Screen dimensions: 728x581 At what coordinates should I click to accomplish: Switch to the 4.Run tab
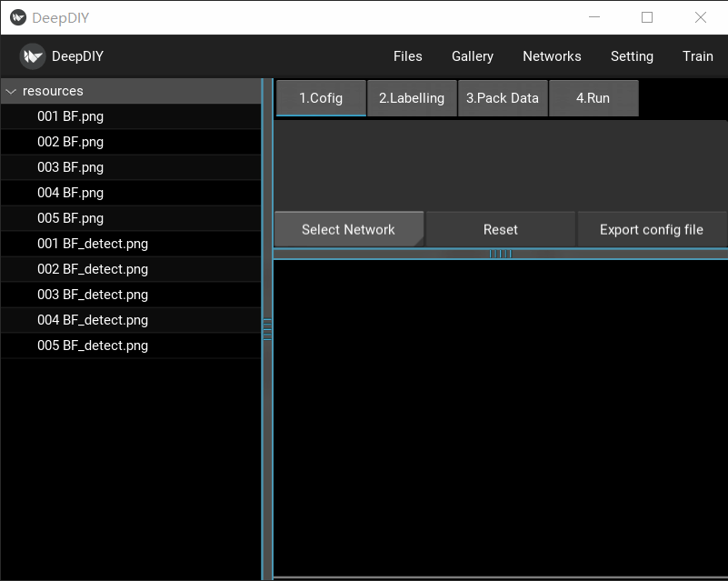tap(593, 98)
